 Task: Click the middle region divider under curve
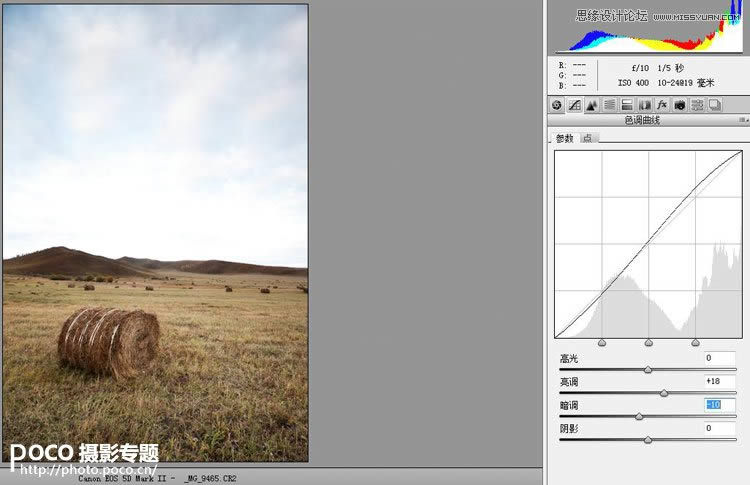(649, 343)
